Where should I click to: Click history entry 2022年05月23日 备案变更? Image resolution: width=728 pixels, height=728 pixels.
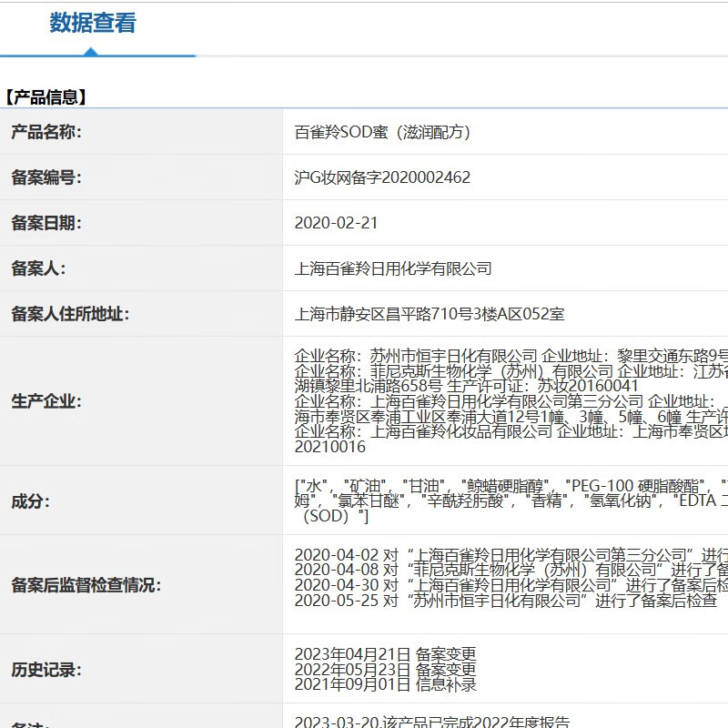pyautogui.click(x=385, y=669)
